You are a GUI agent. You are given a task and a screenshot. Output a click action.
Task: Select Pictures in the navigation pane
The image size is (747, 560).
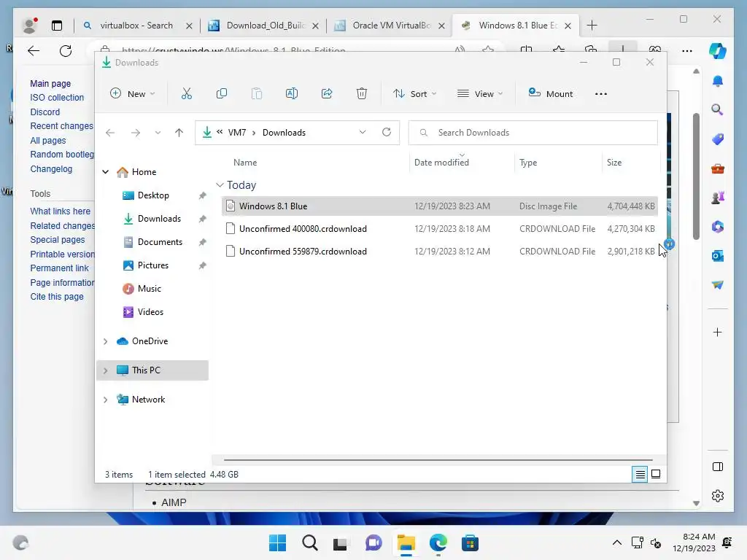(x=153, y=265)
